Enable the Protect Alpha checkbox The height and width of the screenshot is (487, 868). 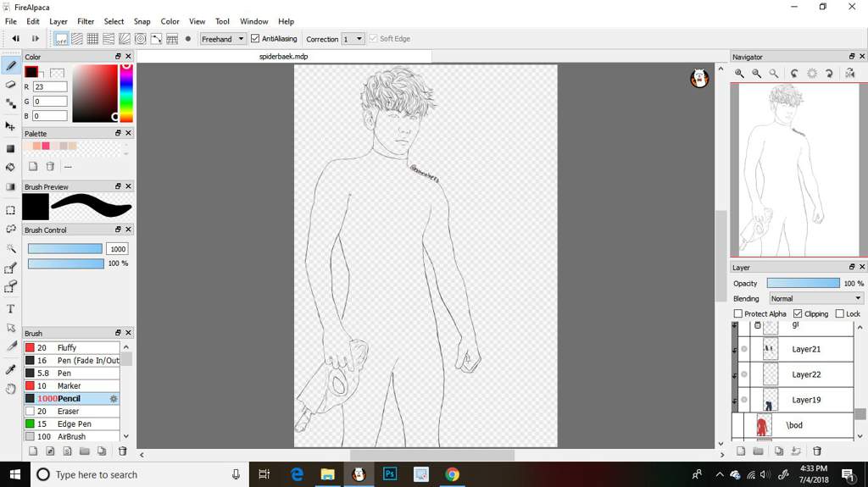tap(738, 313)
